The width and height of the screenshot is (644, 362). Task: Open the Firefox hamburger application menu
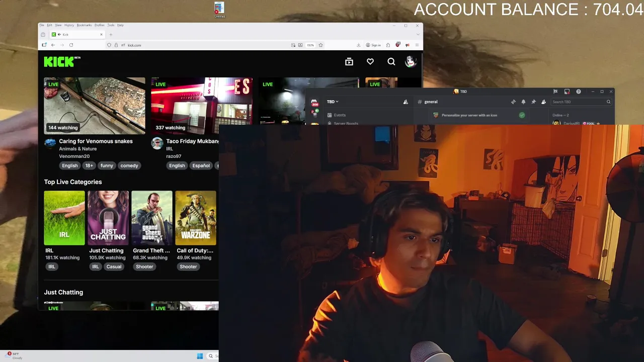[x=417, y=45]
